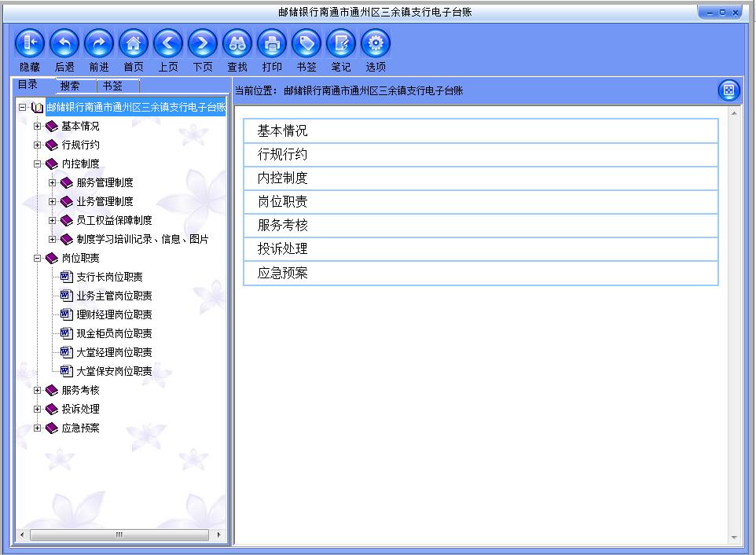Viewport: 756px width, 555px height.
Task: Click the Word document icon beside 理财经理岗位职责
Action: coord(66,314)
